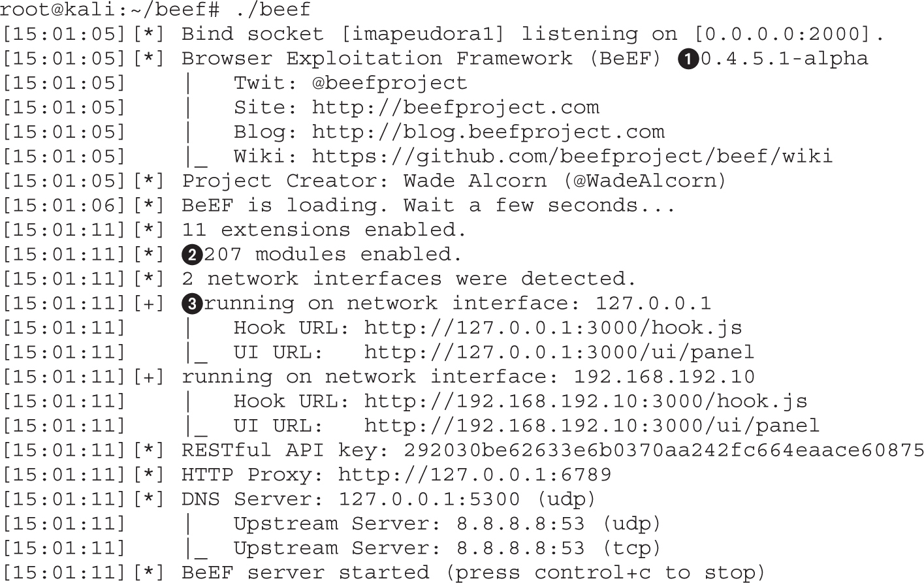Open the http://beefproject.com site link
Screen dimensions: 924x583
(x=455, y=107)
